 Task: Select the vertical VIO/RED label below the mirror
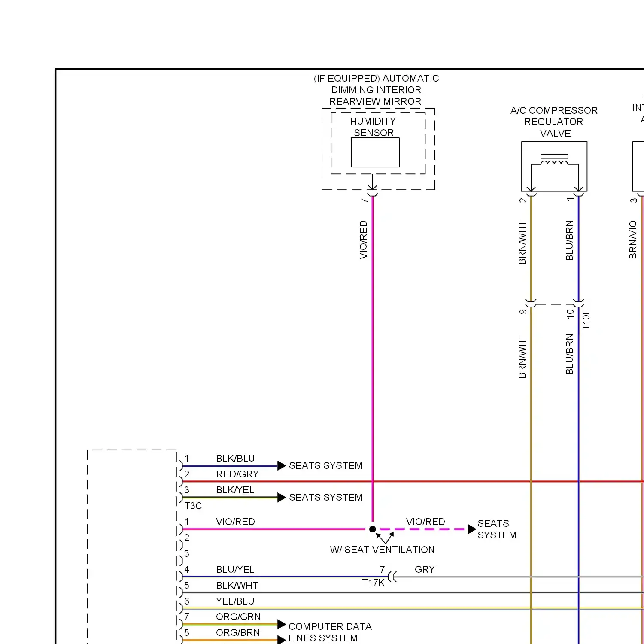(x=363, y=240)
